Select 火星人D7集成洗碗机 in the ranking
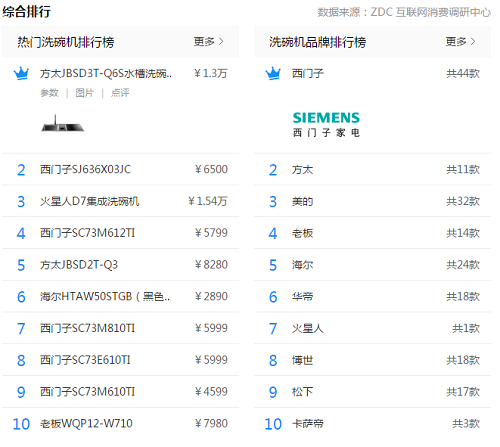This screenshot has width=500, height=447. coord(89,201)
